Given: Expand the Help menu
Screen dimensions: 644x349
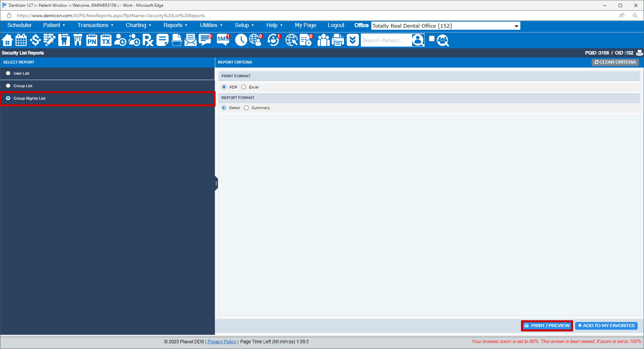Looking at the screenshot, I should coord(274,25).
